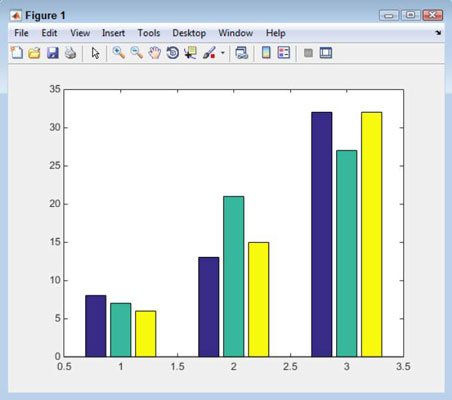452x400 pixels.
Task: Click the y-axis label 20
Action: coord(55,204)
